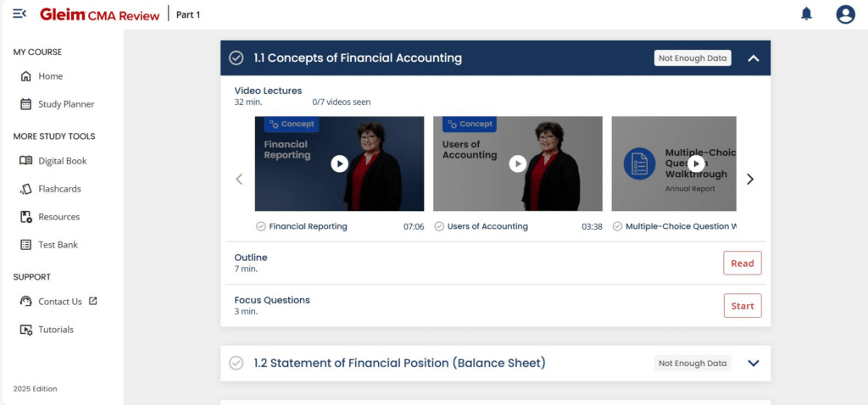868x405 pixels.
Task: Open the Study Planner calendar icon
Action: 25,104
